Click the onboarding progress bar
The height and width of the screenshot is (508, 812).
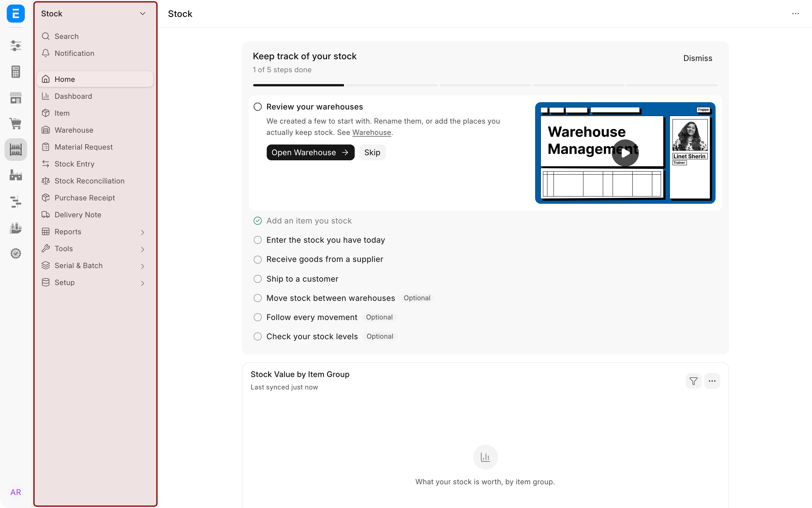(485, 85)
